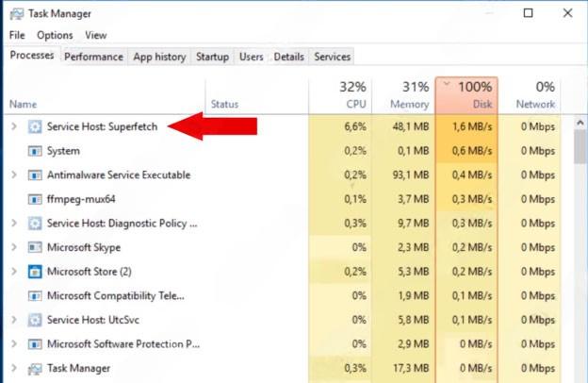Viewport: 588px width, 383px height.
Task: Click the vertical scrollbar thumb
Action: 580,146
